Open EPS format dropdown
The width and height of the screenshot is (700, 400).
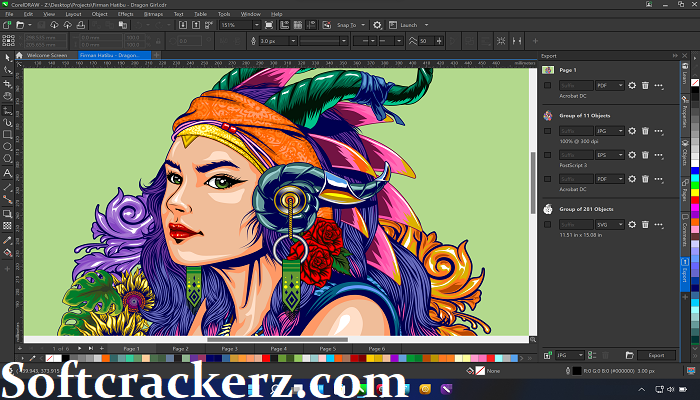[x=610, y=155]
